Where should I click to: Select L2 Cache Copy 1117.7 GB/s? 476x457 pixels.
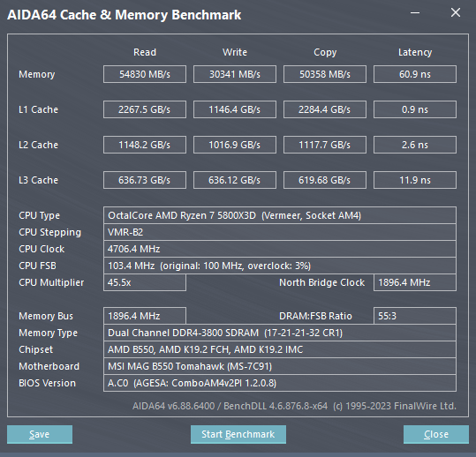[x=325, y=145]
